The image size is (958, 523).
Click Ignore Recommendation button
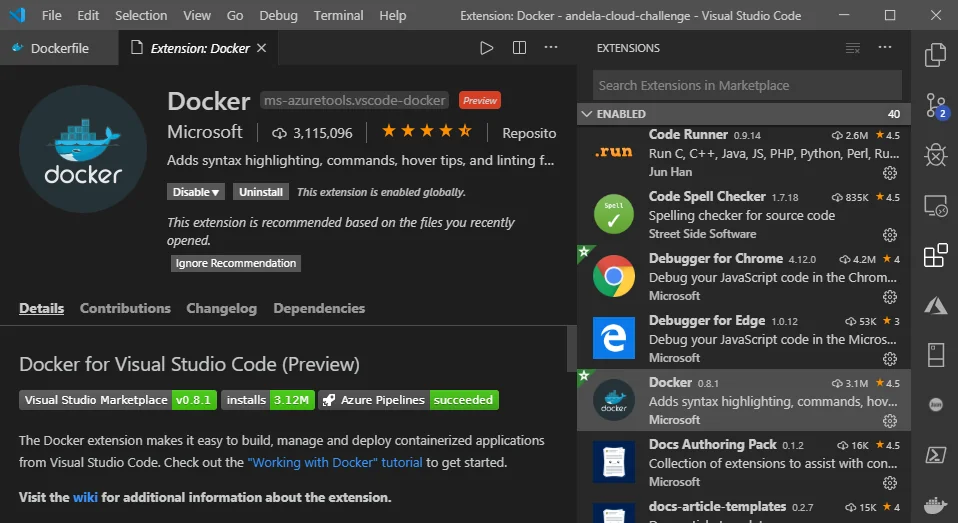(236, 263)
